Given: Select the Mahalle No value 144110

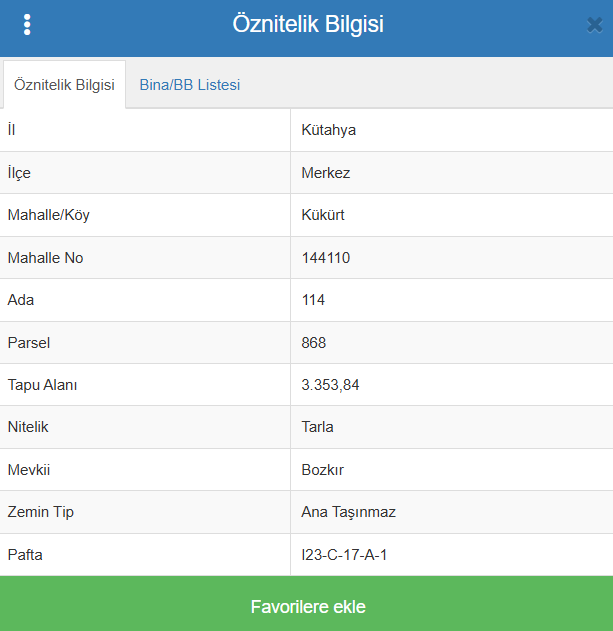Looking at the screenshot, I should pos(326,258).
